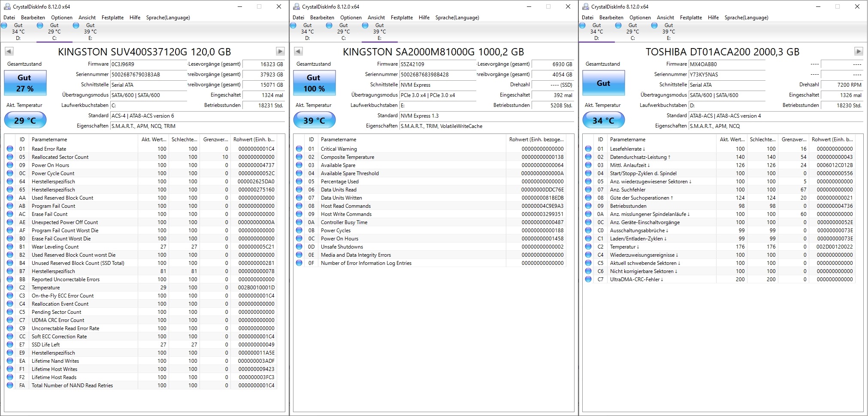Click status orb for Read Error Rate row
Screen dimensions: 868x416
pos(10,149)
